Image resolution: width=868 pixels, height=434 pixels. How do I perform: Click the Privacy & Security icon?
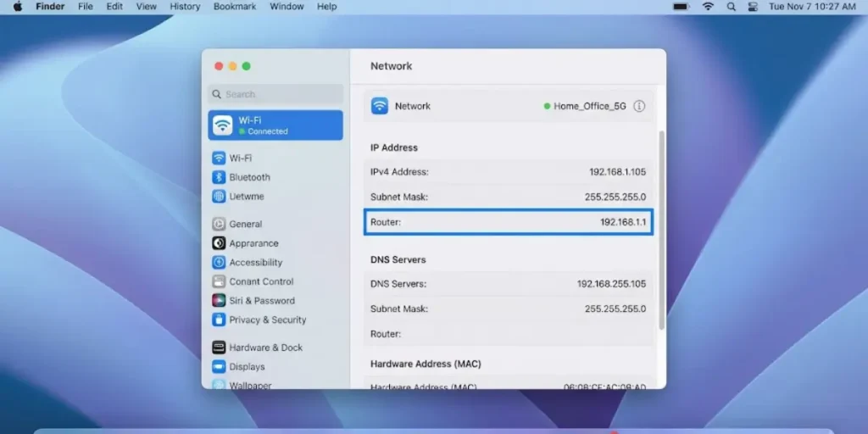[x=219, y=320]
